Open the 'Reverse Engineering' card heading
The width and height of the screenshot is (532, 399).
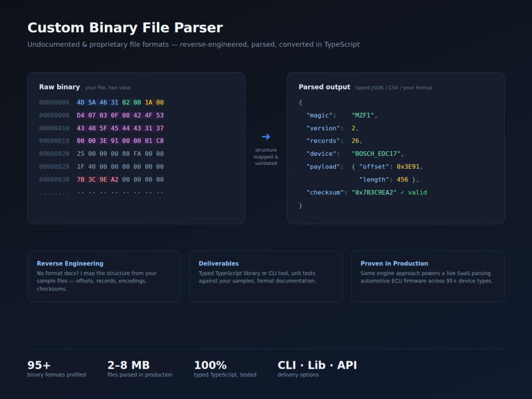[70, 263]
